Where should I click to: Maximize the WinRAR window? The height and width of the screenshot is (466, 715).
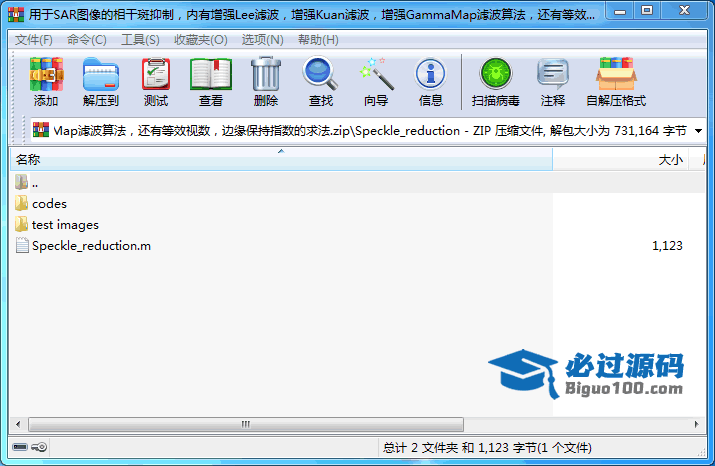(x=647, y=11)
